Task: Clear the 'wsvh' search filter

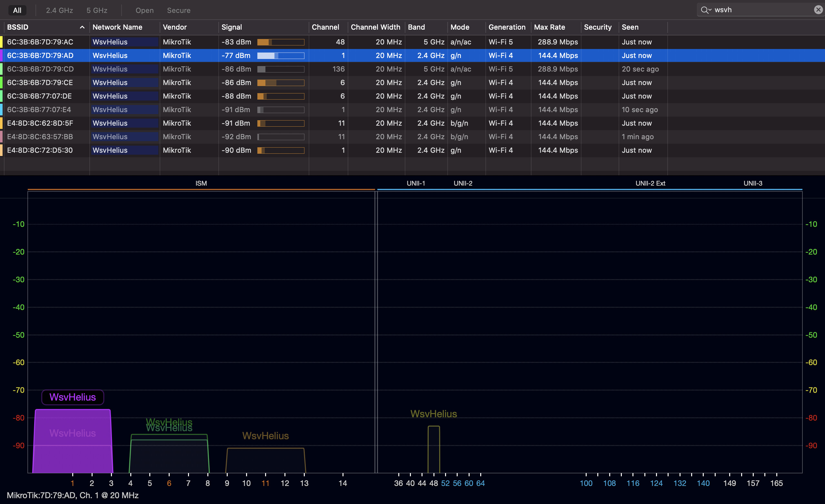Action: tap(818, 10)
